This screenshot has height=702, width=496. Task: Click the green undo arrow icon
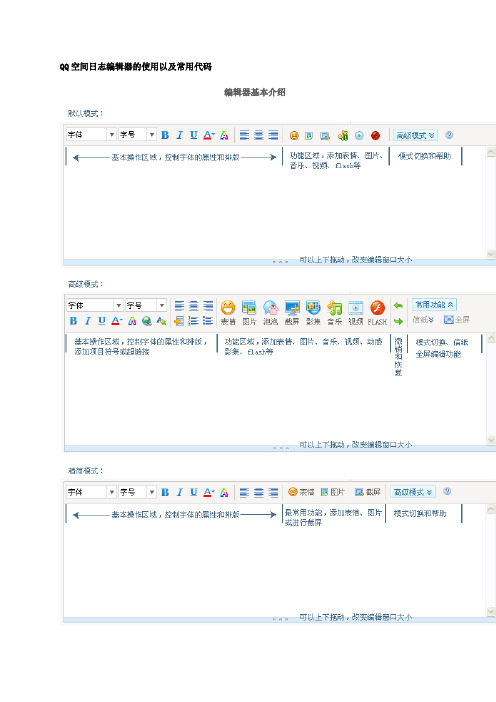tap(398, 306)
